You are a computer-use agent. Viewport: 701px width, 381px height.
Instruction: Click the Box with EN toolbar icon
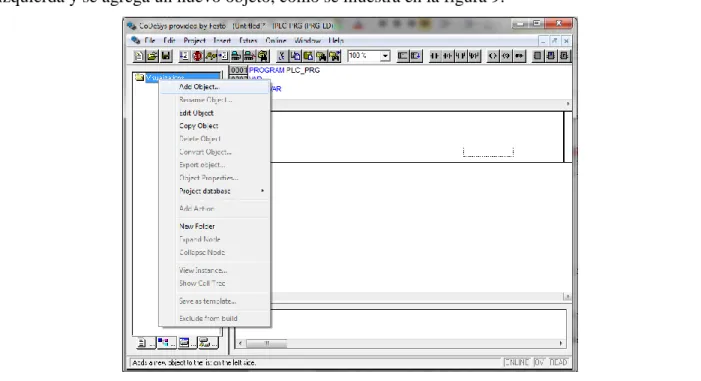[551, 56]
